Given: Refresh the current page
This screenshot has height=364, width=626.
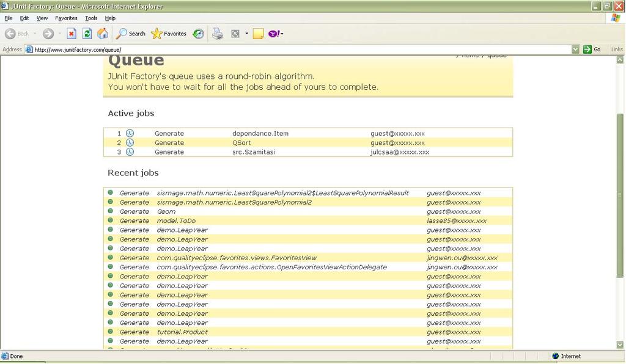Looking at the screenshot, I should click(x=87, y=34).
